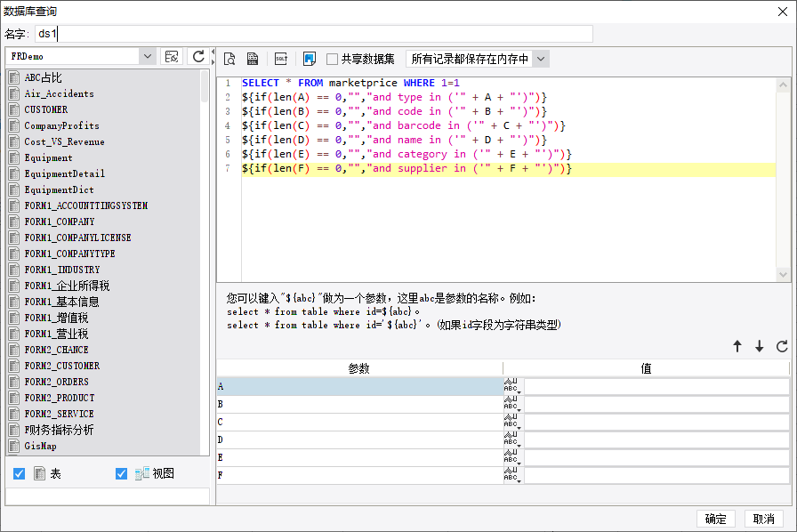Select FORM2_ORDERS table

[x=56, y=382]
